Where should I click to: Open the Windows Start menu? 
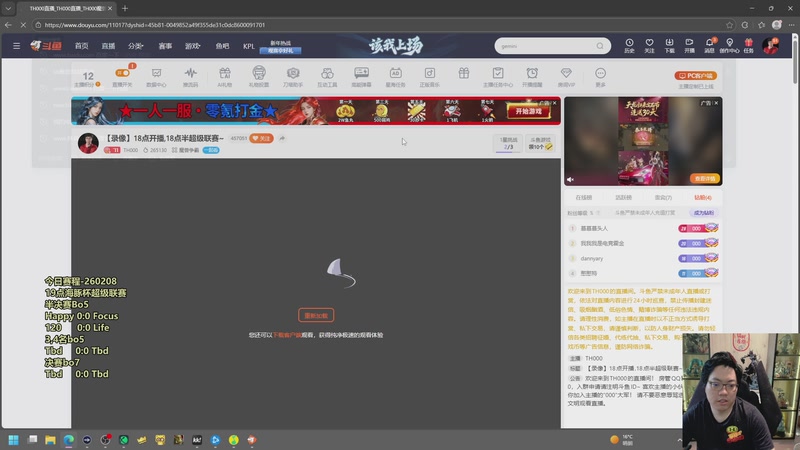pos(14,439)
